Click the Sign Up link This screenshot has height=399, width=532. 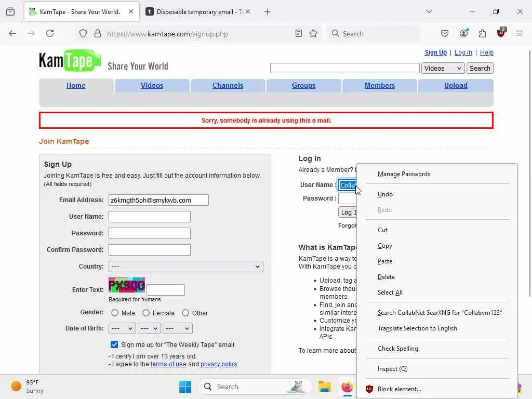436,52
